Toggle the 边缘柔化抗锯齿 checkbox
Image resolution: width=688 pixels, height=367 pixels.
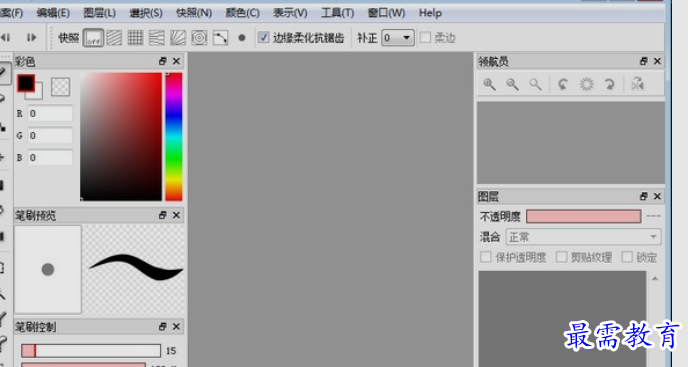tap(263, 38)
